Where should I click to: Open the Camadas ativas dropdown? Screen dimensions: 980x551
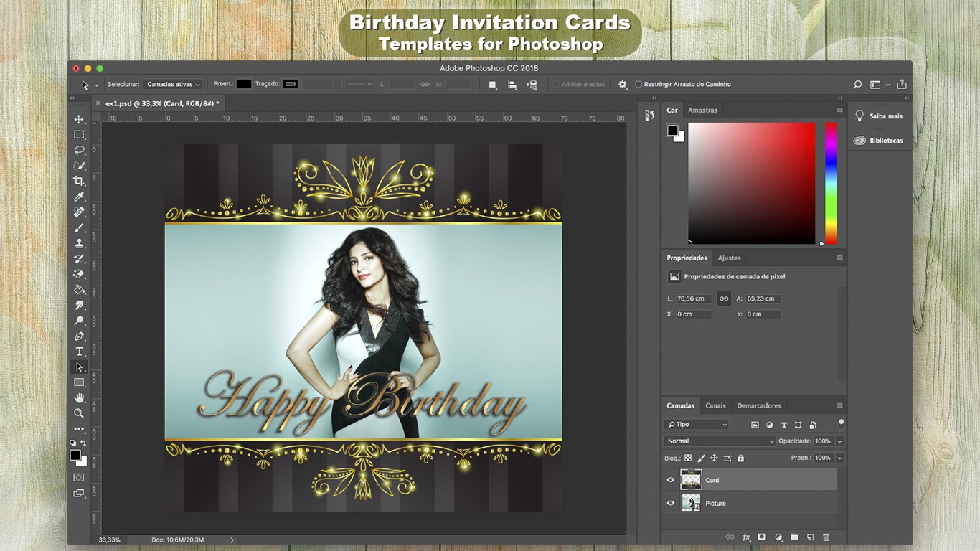click(173, 84)
